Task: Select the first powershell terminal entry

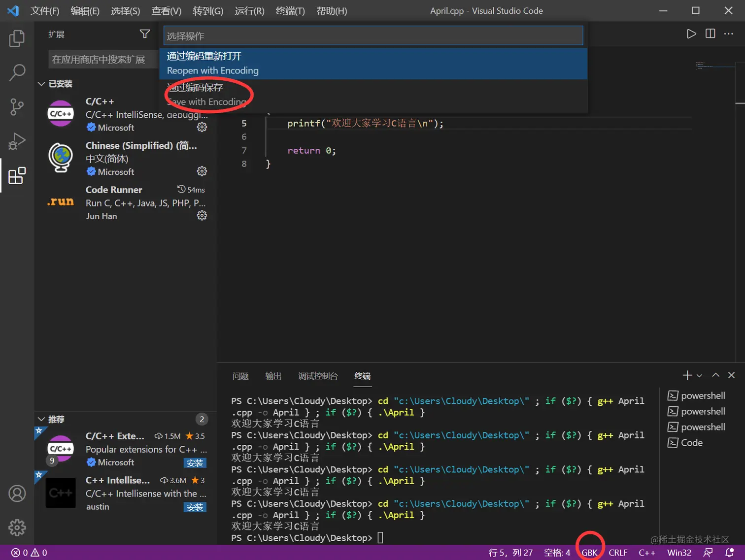Action: [x=696, y=395]
